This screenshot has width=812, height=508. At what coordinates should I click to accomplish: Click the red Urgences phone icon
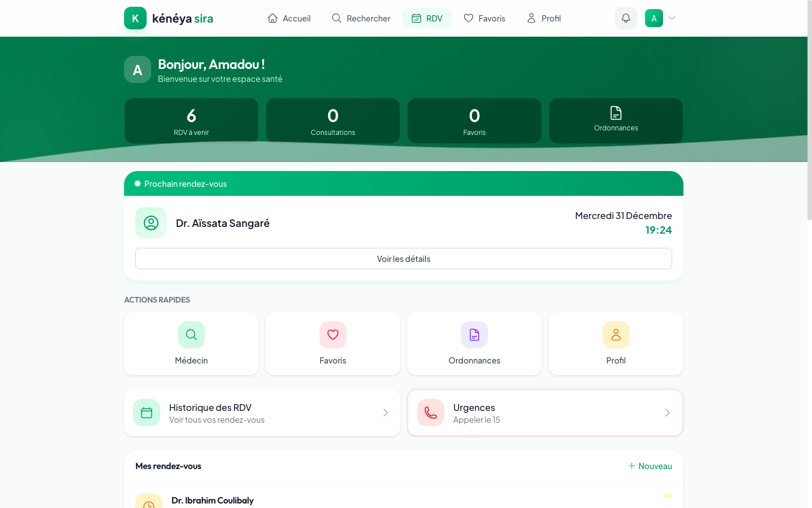coord(431,413)
